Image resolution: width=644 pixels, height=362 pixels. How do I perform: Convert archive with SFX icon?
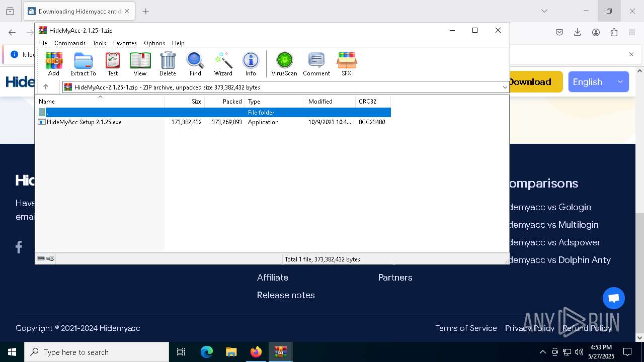(x=346, y=64)
